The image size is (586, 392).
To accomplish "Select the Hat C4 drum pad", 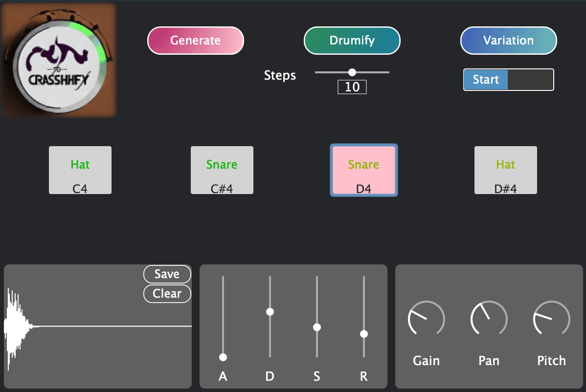I will click(x=80, y=170).
